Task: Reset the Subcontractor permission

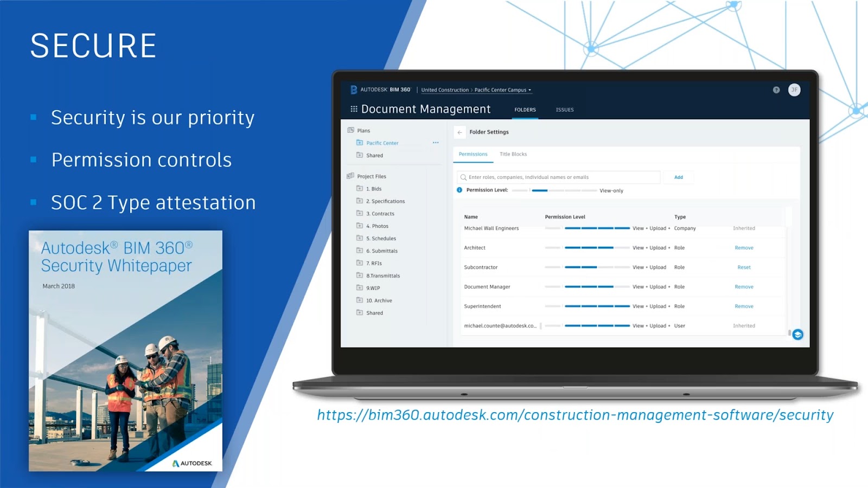Action: (744, 267)
